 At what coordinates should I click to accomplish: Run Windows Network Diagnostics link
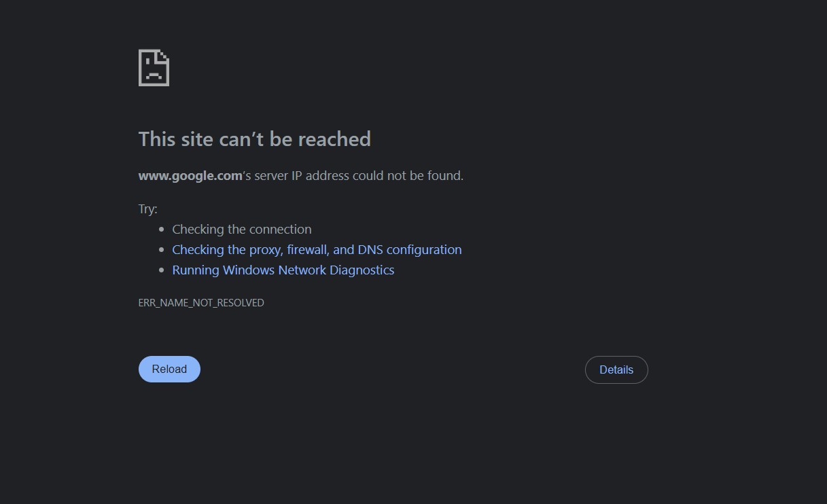pos(283,270)
